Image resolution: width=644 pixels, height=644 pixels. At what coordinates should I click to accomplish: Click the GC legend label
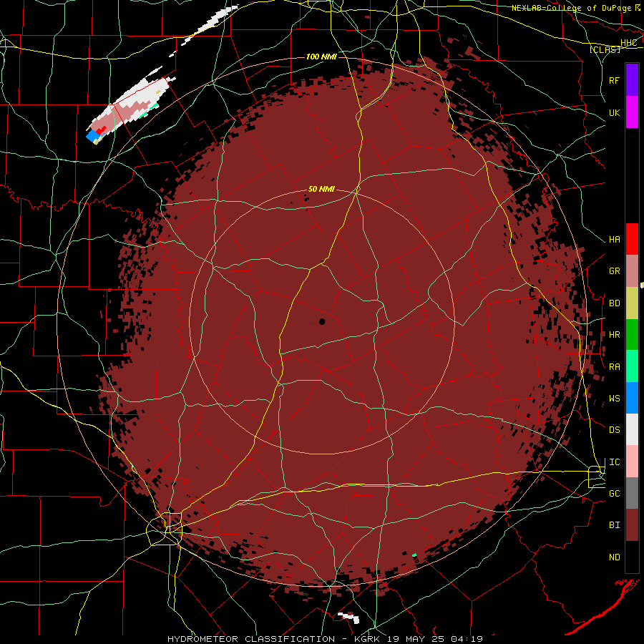tap(614, 494)
